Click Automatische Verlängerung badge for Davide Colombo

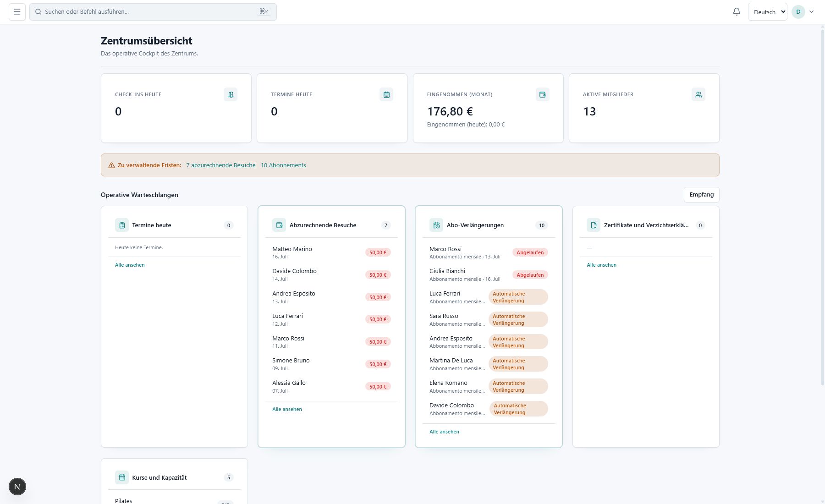(518, 409)
